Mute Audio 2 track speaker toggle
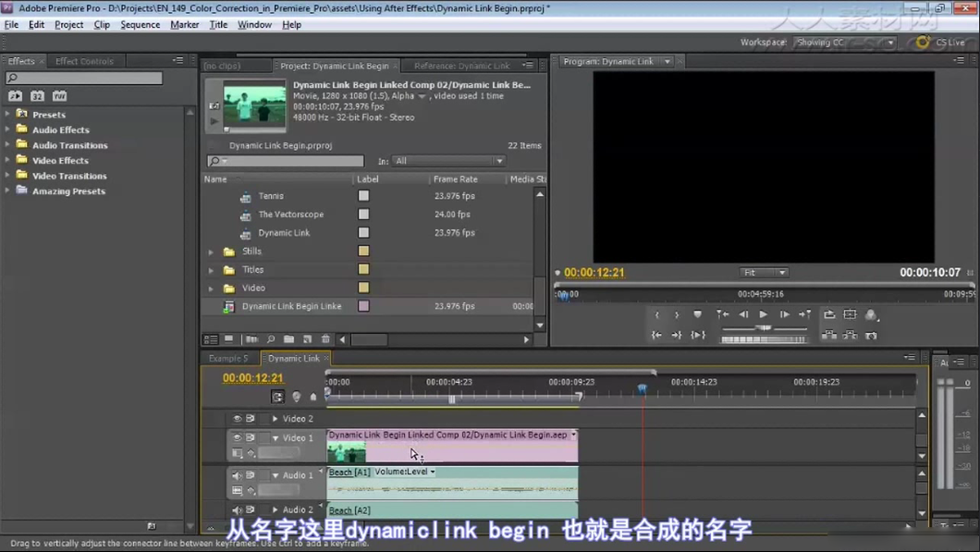 237,509
